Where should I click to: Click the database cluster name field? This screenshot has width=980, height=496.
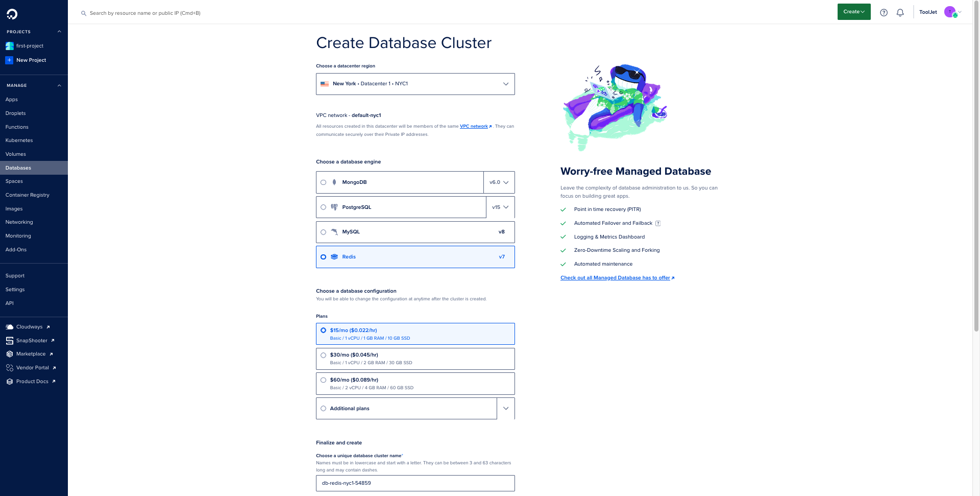(x=415, y=483)
